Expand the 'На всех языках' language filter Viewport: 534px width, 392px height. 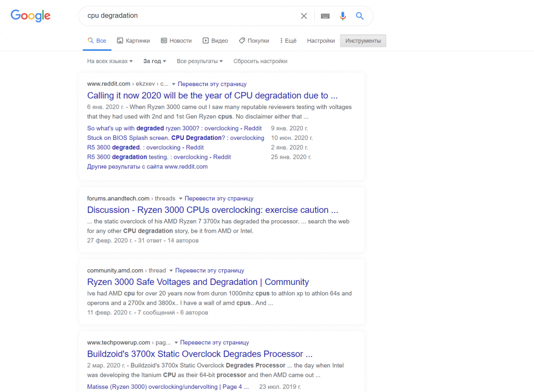[x=110, y=61]
